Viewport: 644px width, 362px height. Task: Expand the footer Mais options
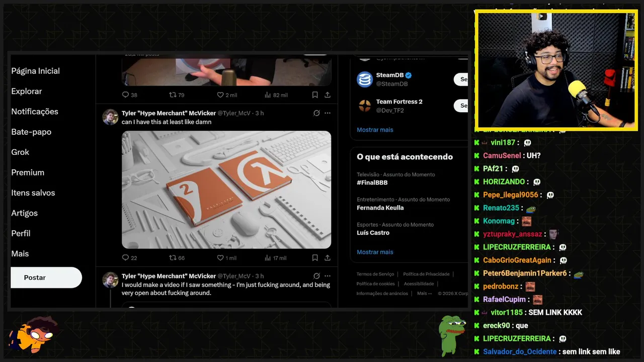(x=424, y=293)
